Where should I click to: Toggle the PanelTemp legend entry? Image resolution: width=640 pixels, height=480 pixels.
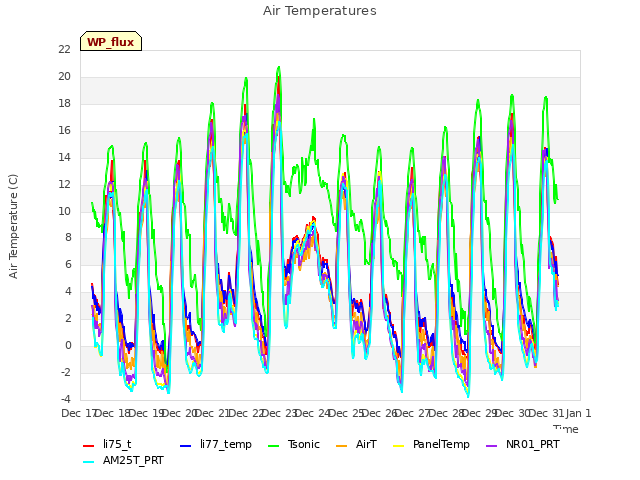pyautogui.click(x=431, y=444)
